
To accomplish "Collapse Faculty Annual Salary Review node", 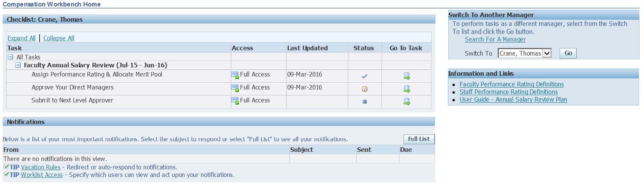I will tap(18, 65).
